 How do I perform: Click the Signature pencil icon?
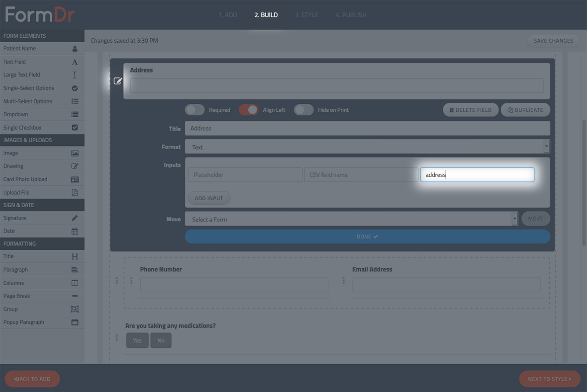pyautogui.click(x=75, y=218)
